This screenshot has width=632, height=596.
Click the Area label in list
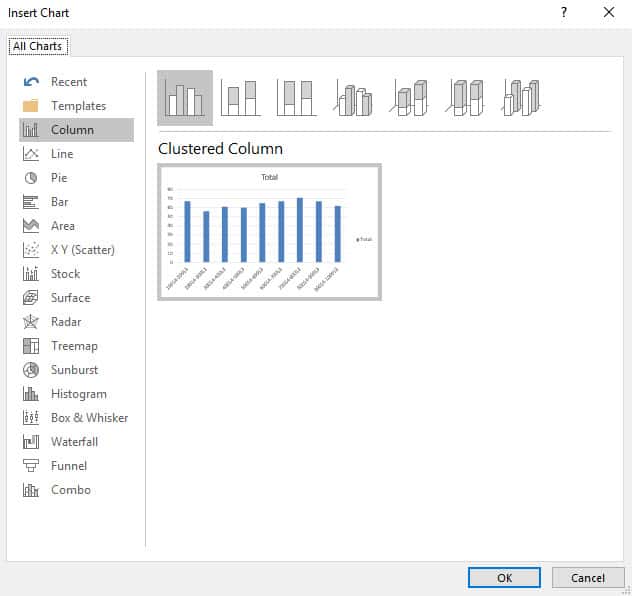pos(63,226)
